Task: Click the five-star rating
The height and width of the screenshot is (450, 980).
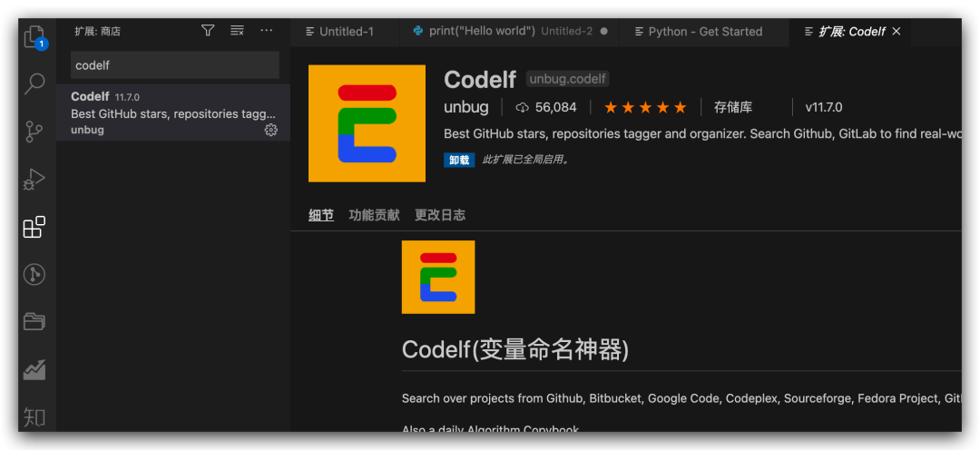Action: tap(645, 107)
